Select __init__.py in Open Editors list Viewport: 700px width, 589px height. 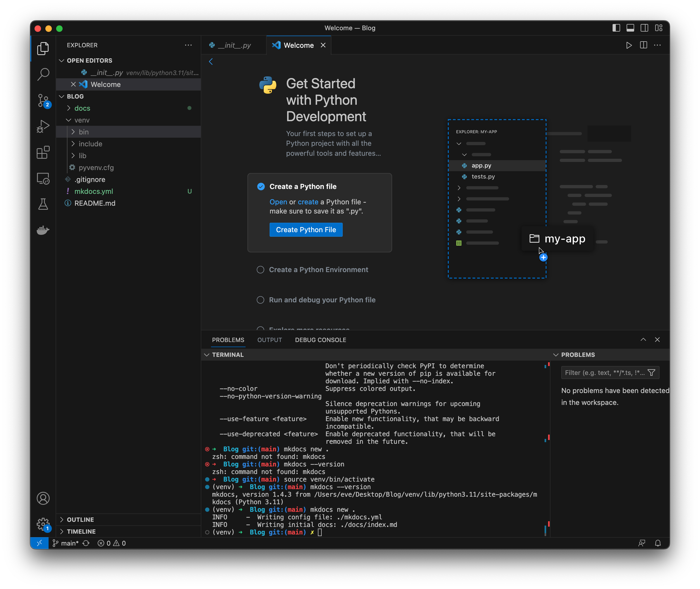pos(128,72)
